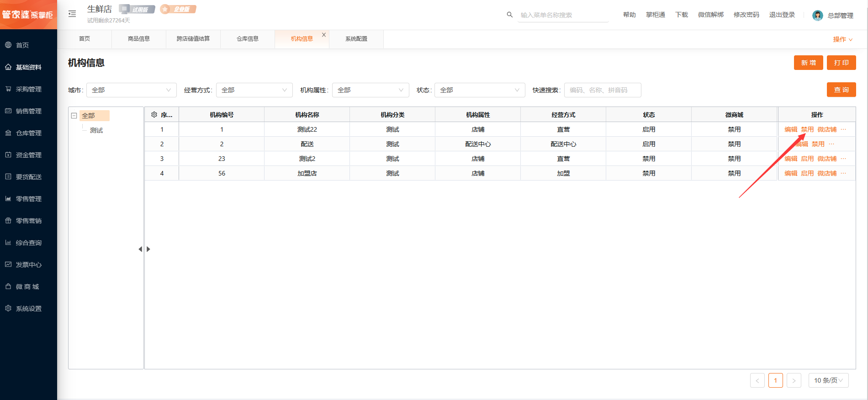Screen dimensions: 868x400
Task: Focus the 快速搜索 input field
Action: pyautogui.click(x=602, y=90)
